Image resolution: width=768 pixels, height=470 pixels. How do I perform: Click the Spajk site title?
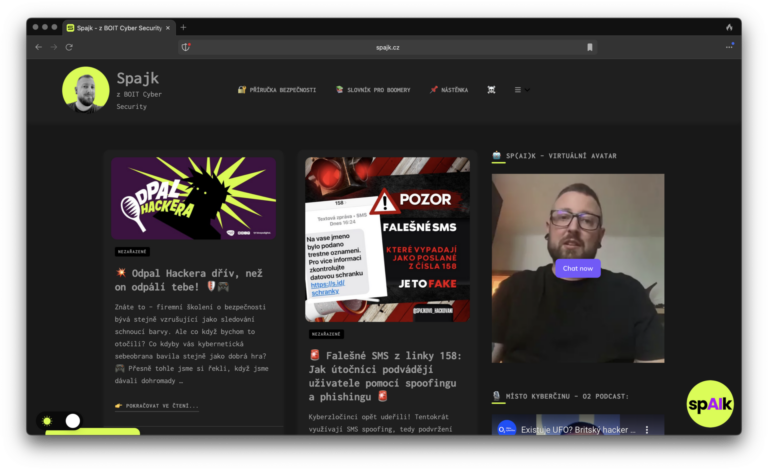(x=138, y=78)
